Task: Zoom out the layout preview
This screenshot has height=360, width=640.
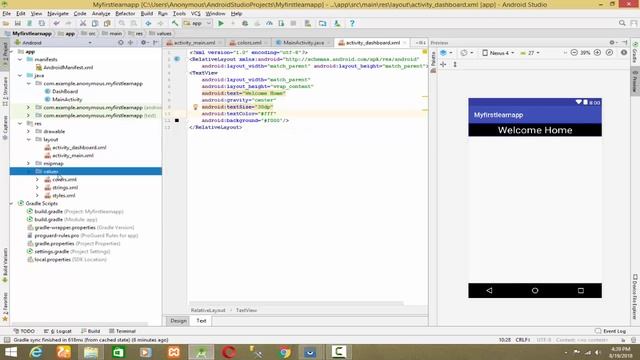Action: pyautogui.click(x=574, y=53)
